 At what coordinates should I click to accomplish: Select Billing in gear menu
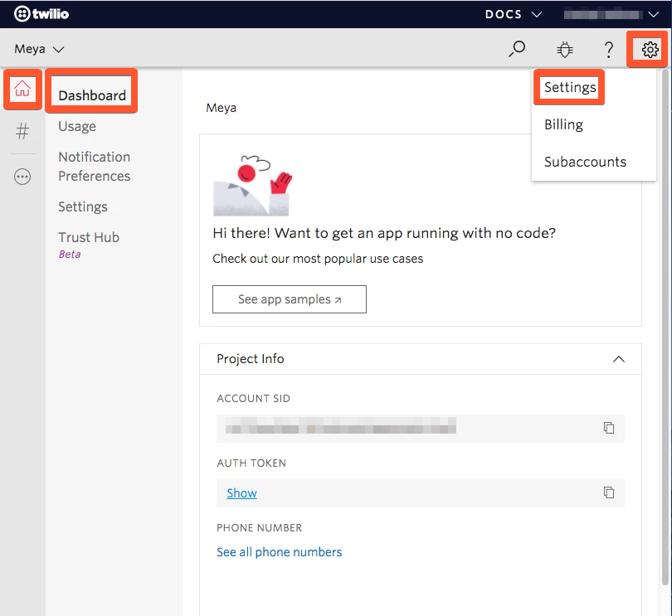[x=563, y=124]
